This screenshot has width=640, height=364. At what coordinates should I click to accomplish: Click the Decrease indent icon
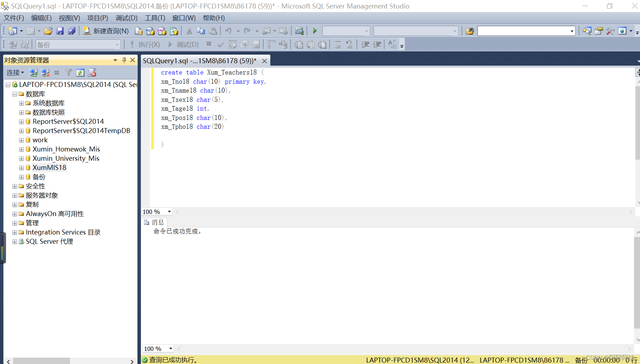click(365, 44)
